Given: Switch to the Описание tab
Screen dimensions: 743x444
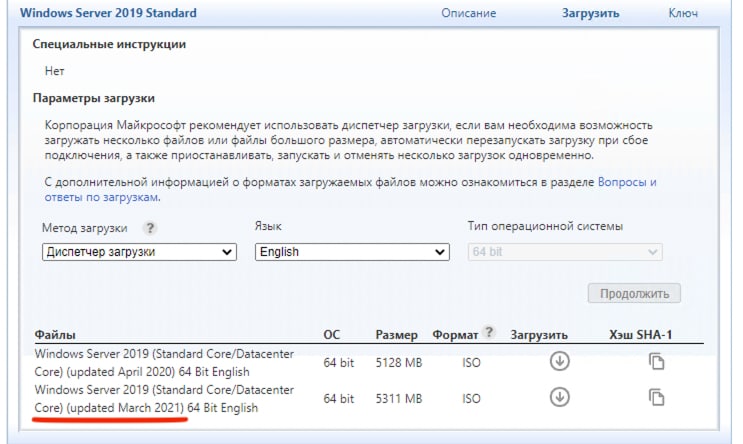Looking at the screenshot, I should 469,13.
